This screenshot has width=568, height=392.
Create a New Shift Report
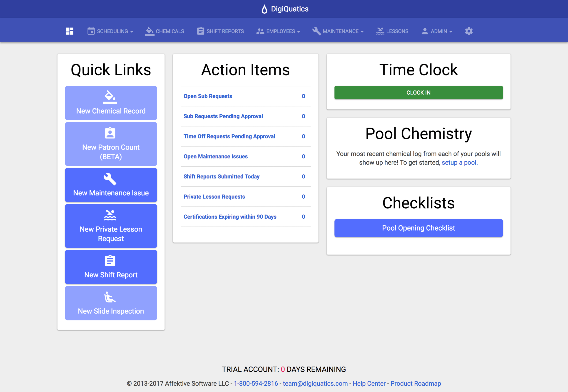tap(111, 267)
